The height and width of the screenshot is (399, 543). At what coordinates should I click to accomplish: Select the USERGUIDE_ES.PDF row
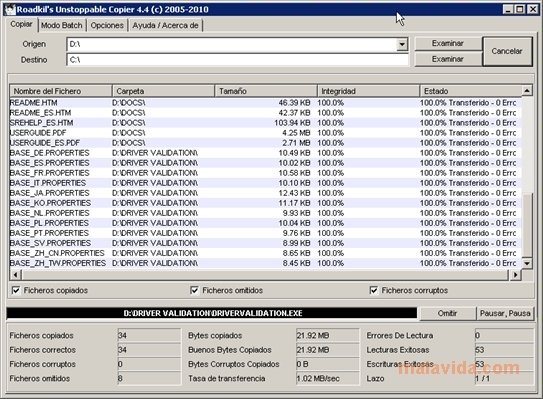pos(265,143)
